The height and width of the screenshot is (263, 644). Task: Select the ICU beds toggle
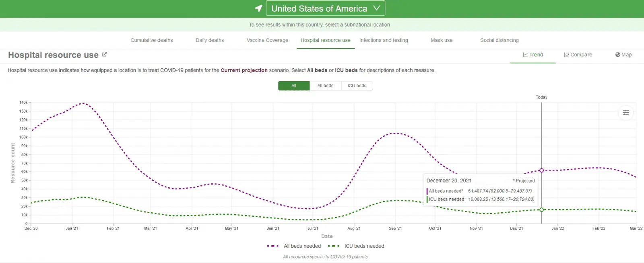357,86
